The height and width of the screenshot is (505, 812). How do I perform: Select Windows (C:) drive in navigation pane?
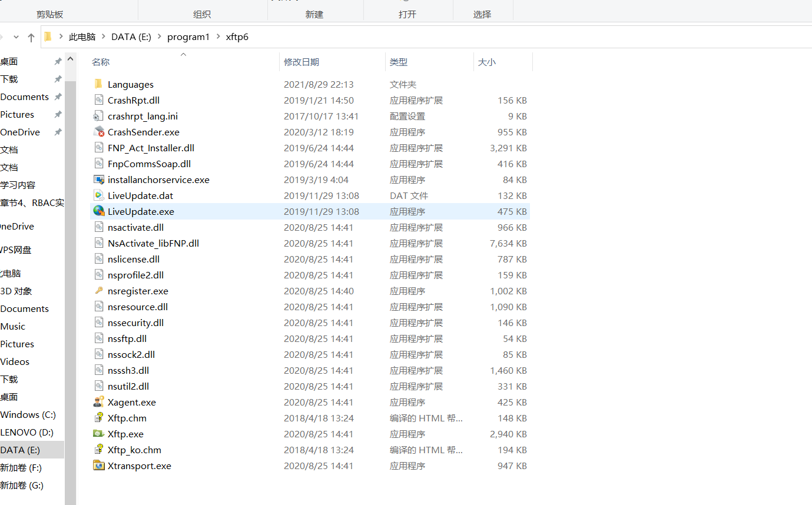[28, 414]
